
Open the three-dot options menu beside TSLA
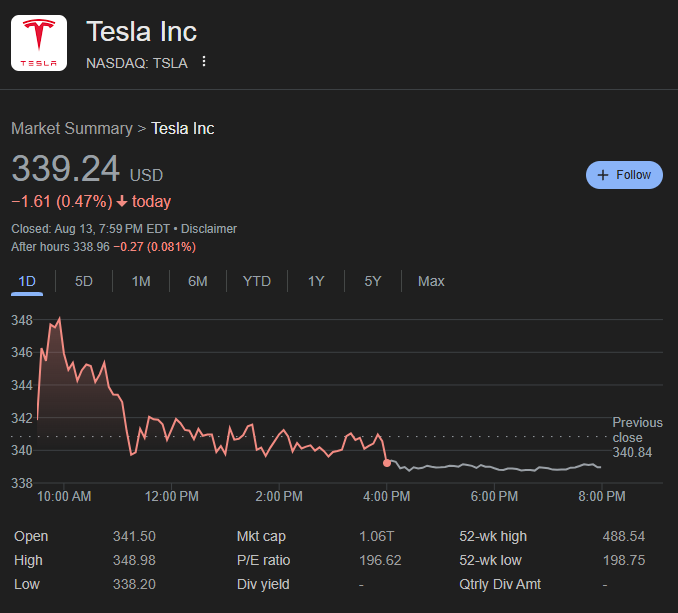[204, 62]
